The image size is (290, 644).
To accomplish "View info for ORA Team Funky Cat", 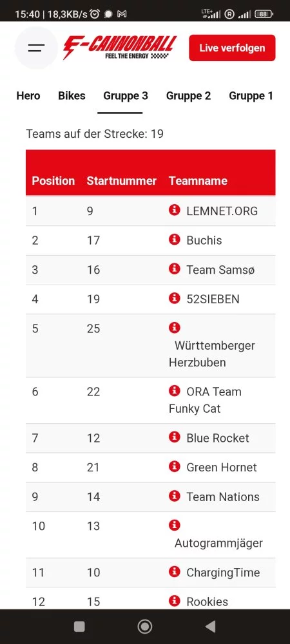I will pos(175,391).
